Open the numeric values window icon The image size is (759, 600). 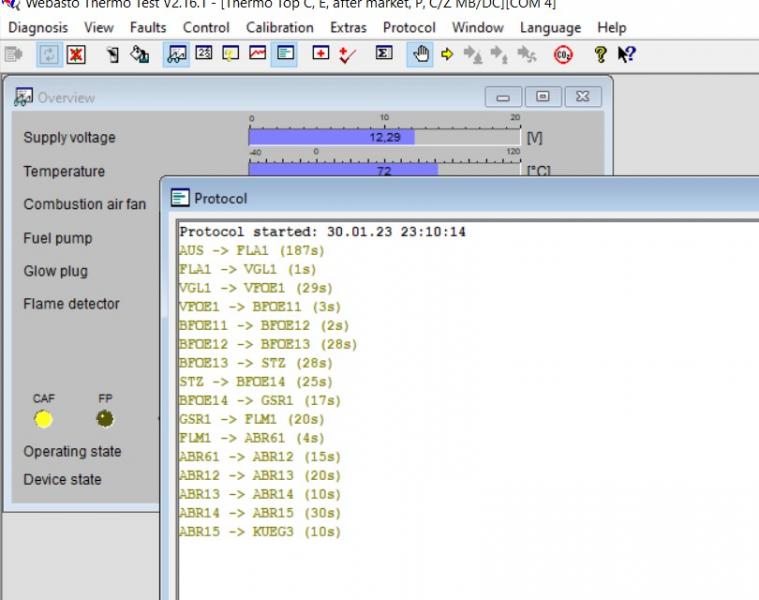point(204,52)
